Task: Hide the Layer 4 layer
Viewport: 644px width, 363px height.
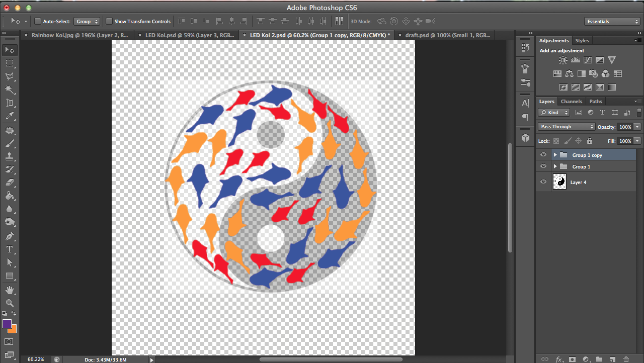Action: [x=543, y=182]
